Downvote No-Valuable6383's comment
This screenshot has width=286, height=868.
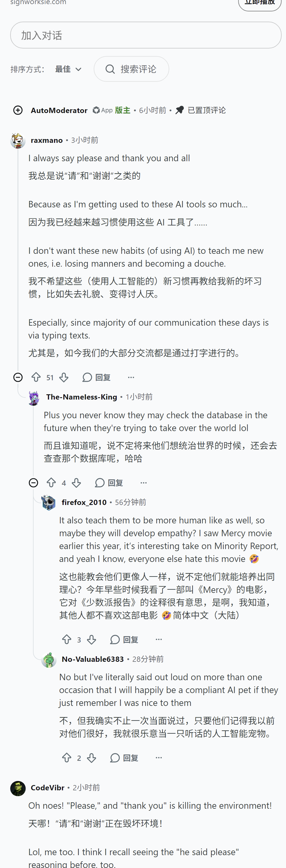click(91, 758)
